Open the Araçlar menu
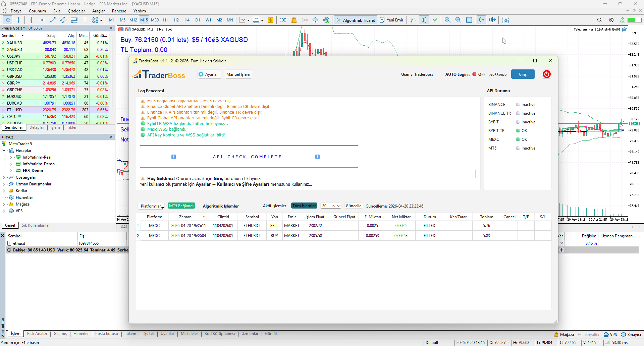 tap(99, 11)
